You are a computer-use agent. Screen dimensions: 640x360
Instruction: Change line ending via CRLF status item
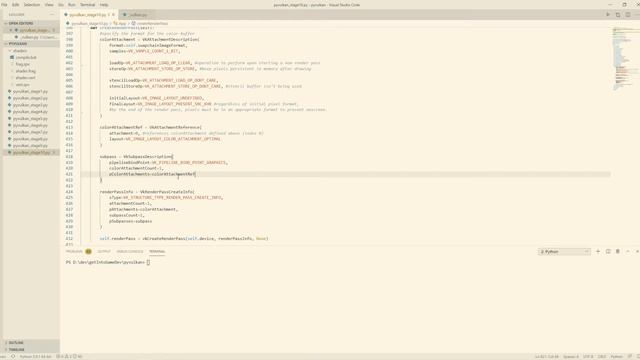602,357
